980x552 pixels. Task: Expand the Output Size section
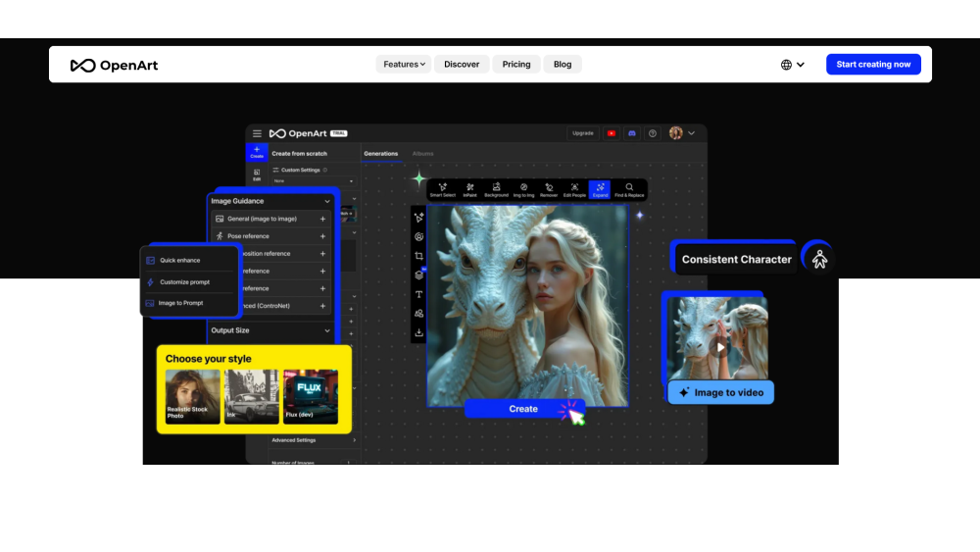(327, 330)
